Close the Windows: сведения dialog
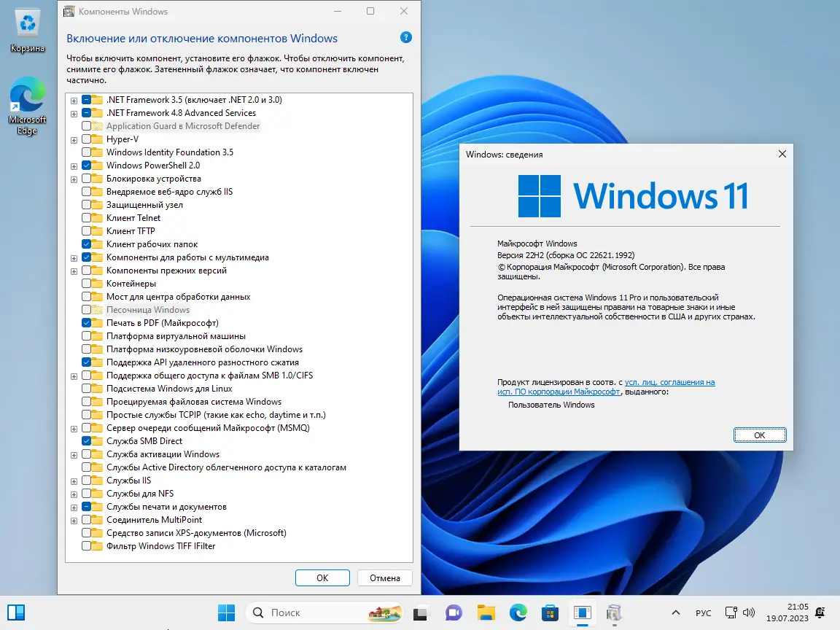This screenshot has height=630, width=840. tap(782, 155)
